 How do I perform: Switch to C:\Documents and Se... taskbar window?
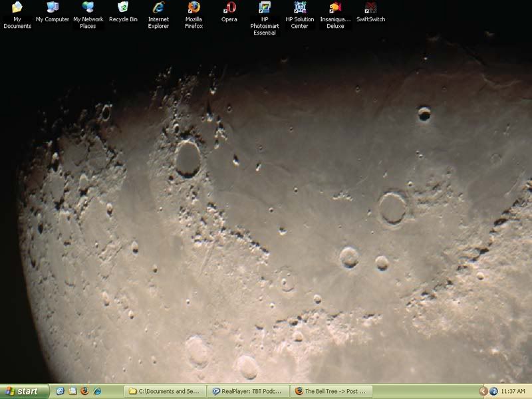(x=165, y=391)
